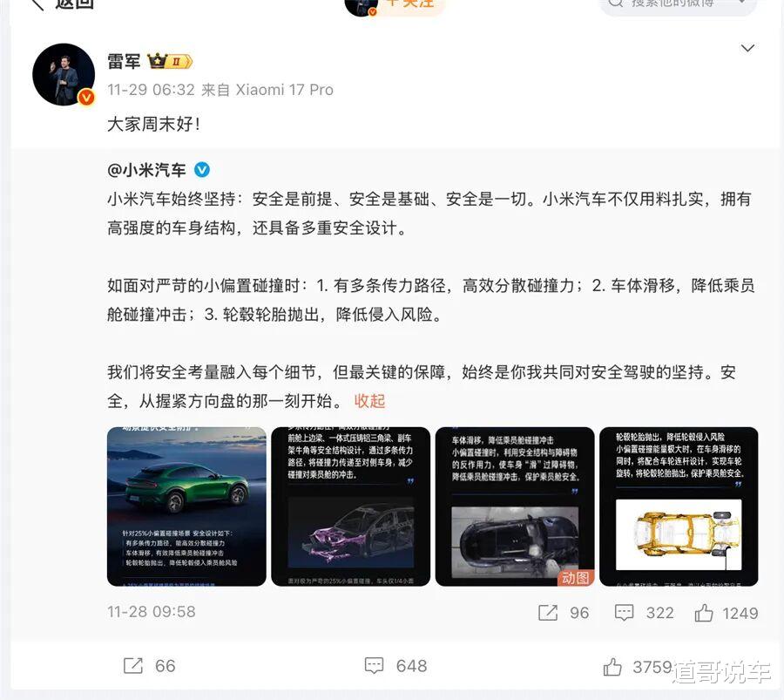Repost Lei Jun's post showing 66
The width and height of the screenshot is (784, 700).
(x=149, y=665)
